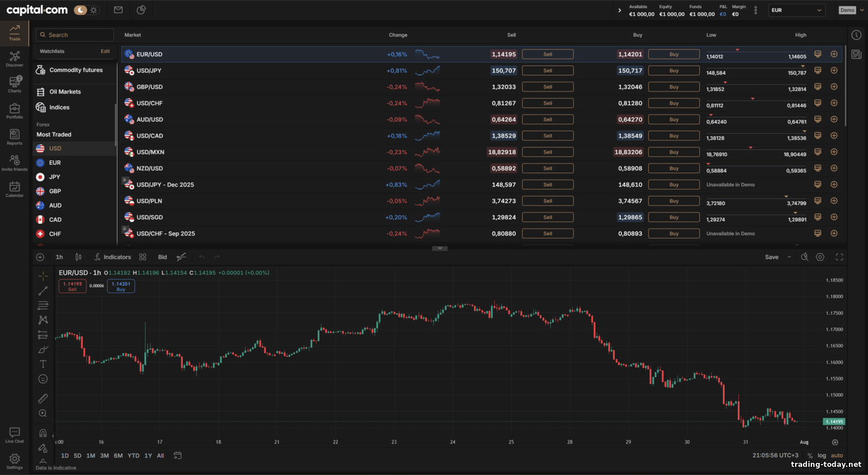Click Buy button for USD/JPY

[674, 71]
